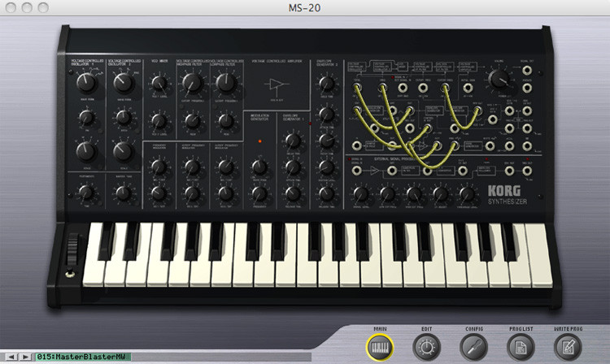This screenshot has width=610, height=364.
Task: Click the highpass filter PEAK knob
Action: click(x=193, y=121)
